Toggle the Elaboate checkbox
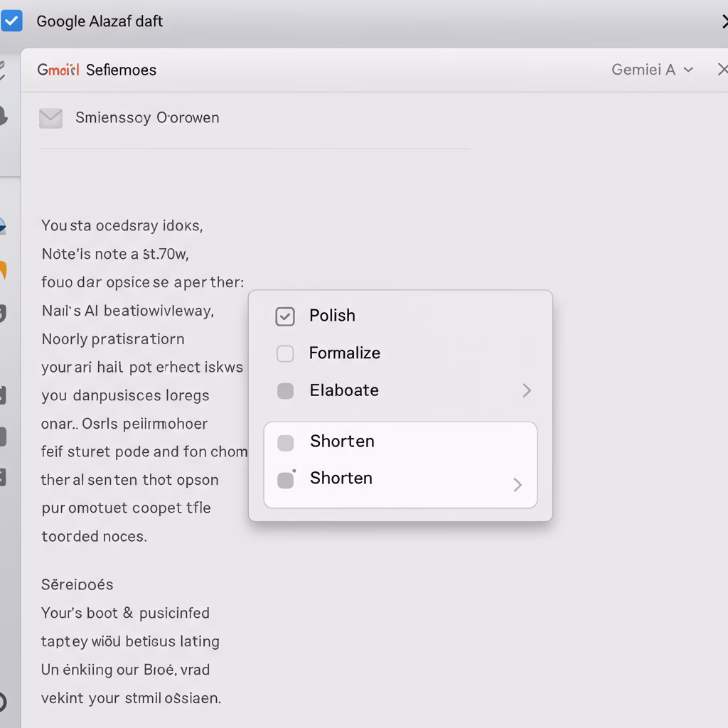 (x=285, y=391)
